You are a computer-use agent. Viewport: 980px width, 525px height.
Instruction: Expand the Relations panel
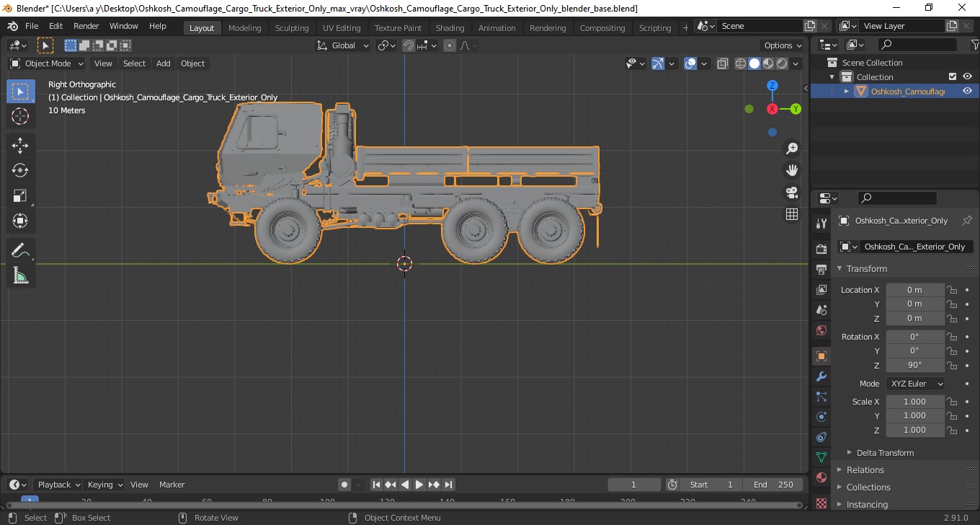click(865, 470)
